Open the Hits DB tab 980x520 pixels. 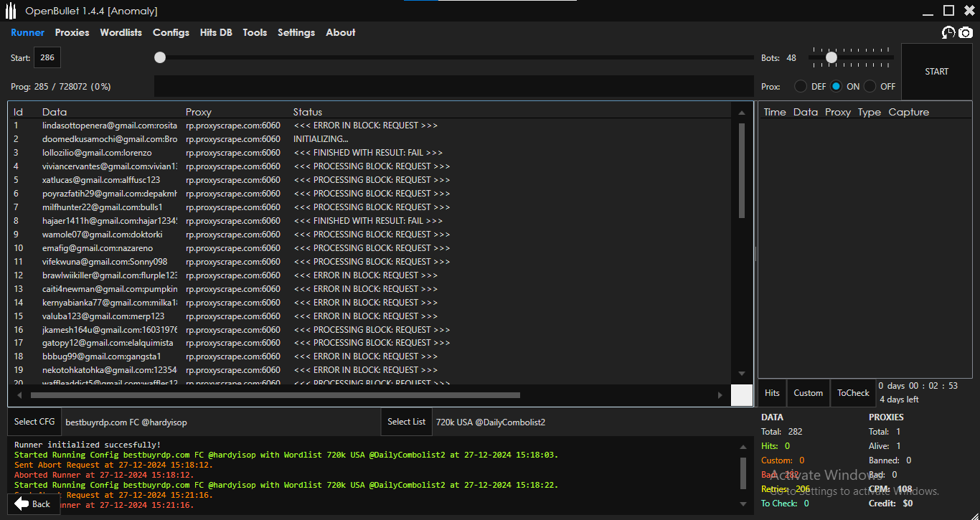[x=216, y=32]
